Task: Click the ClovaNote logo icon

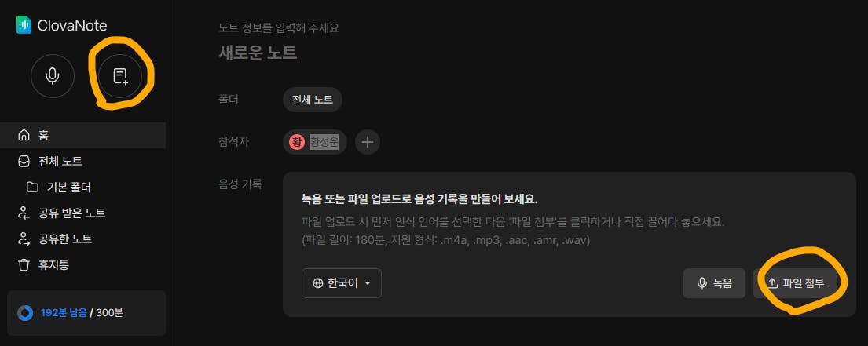Action: point(24,25)
